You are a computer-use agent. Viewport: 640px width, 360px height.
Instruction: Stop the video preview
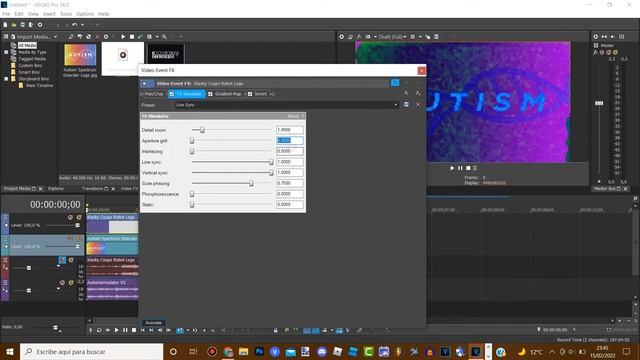click(469, 168)
